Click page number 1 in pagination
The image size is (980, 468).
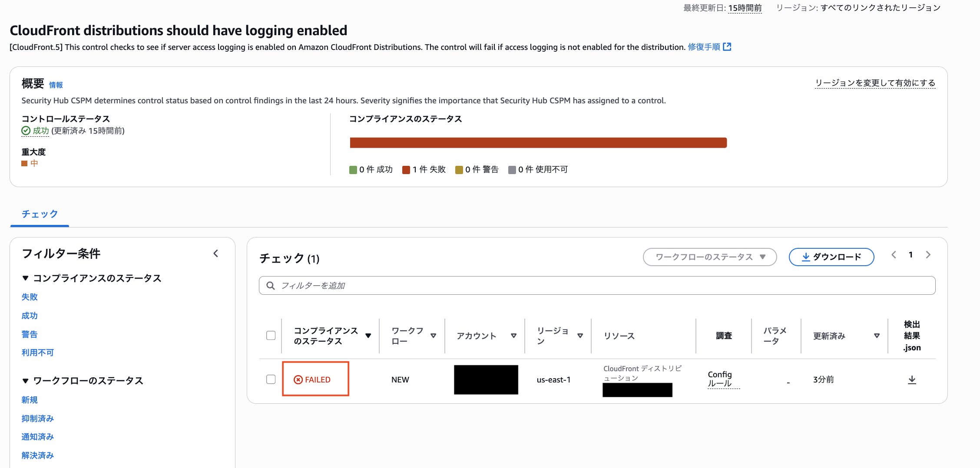(910, 255)
